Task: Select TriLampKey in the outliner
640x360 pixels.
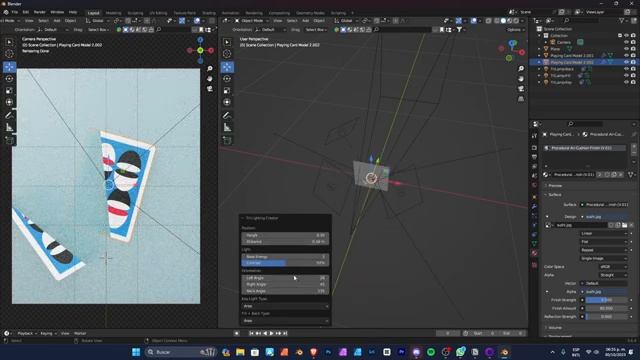Action: point(561,82)
